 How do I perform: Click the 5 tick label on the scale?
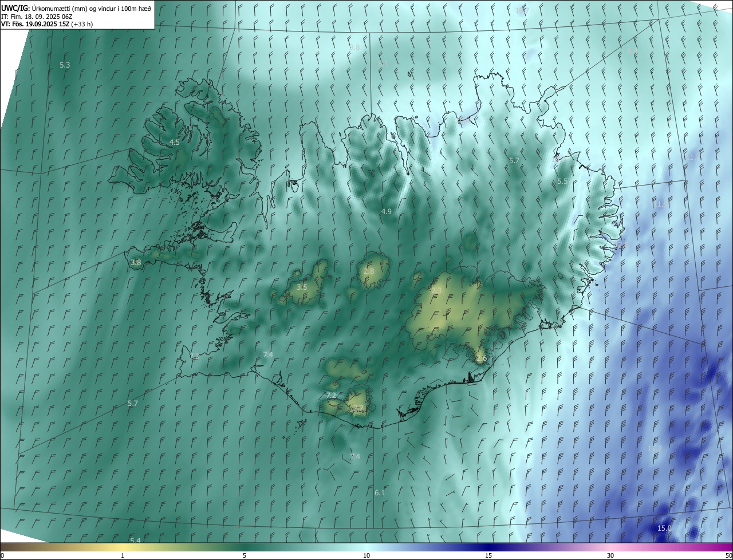(245, 555)
